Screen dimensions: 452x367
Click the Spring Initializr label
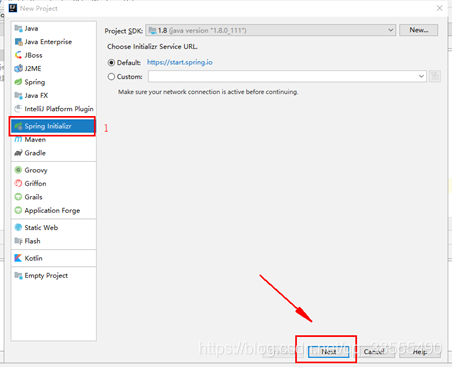pos(48,126)
